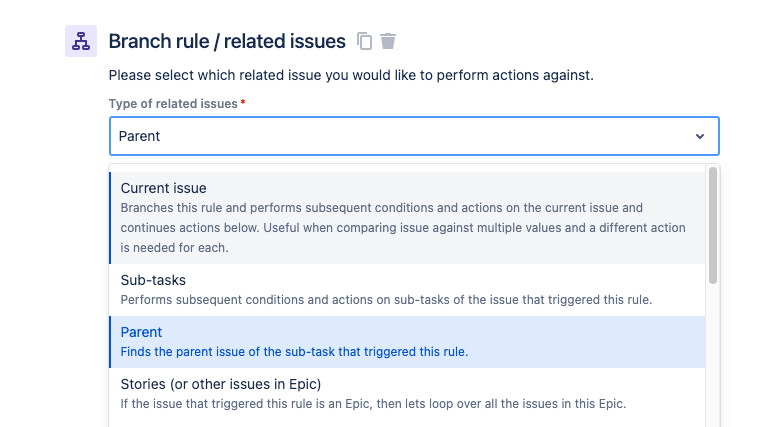Click 'If the issue that triggered' Epic description
Screen dimensions: 757x427
[373, 404]
